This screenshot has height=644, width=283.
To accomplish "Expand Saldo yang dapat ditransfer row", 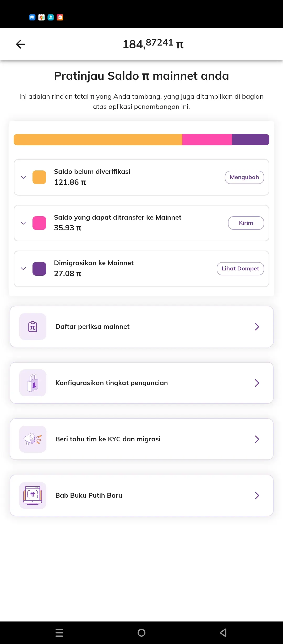I will [x=23, y=223].
